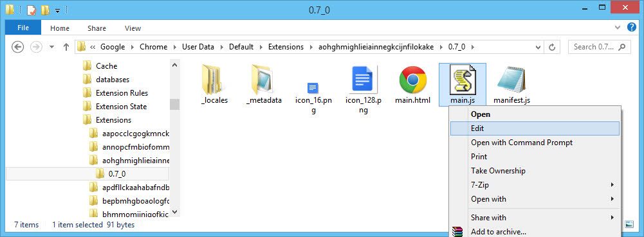The image size is (644, 237).
Task: Select the icon_128.png file
Action: [x=362, y=80]
